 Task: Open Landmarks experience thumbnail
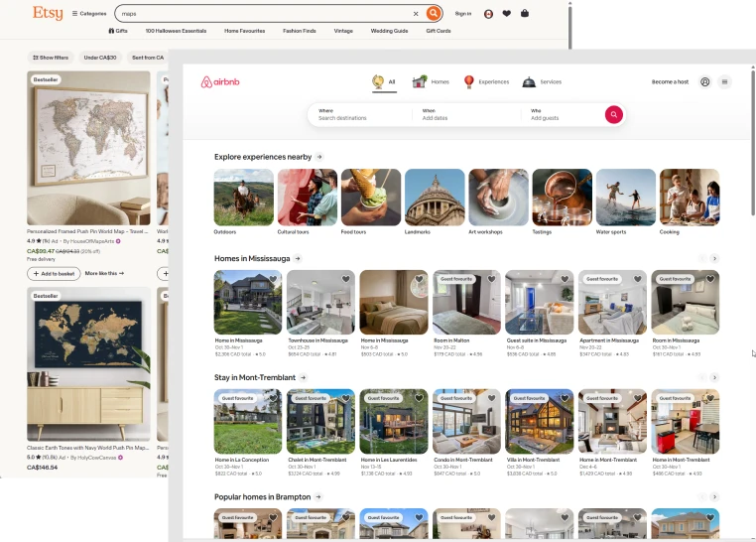[435, 198]
